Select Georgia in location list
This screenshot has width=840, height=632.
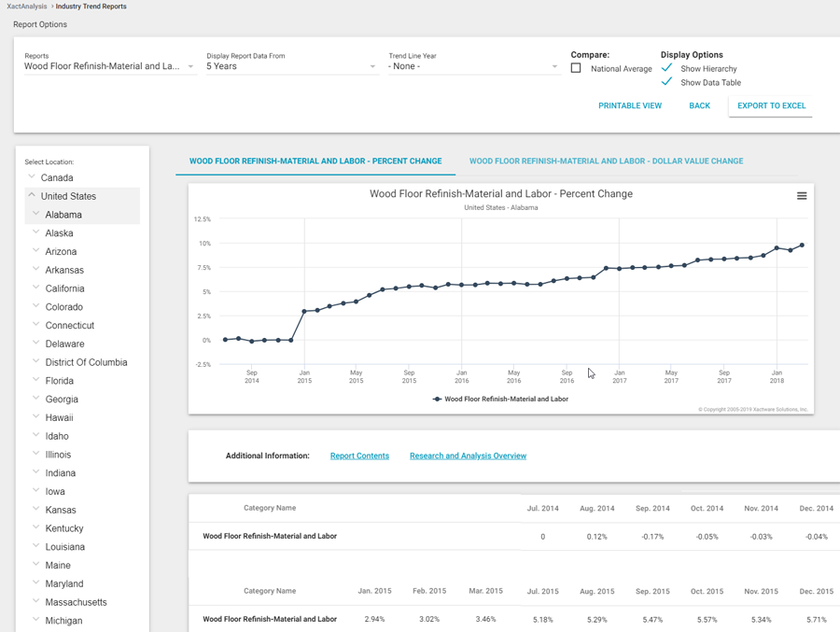[x=62, y=400]
